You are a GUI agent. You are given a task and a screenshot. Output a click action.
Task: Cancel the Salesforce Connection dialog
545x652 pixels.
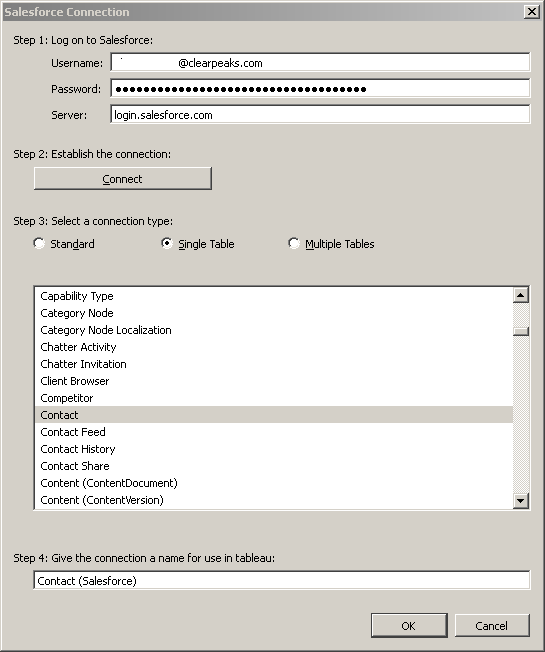492,625
